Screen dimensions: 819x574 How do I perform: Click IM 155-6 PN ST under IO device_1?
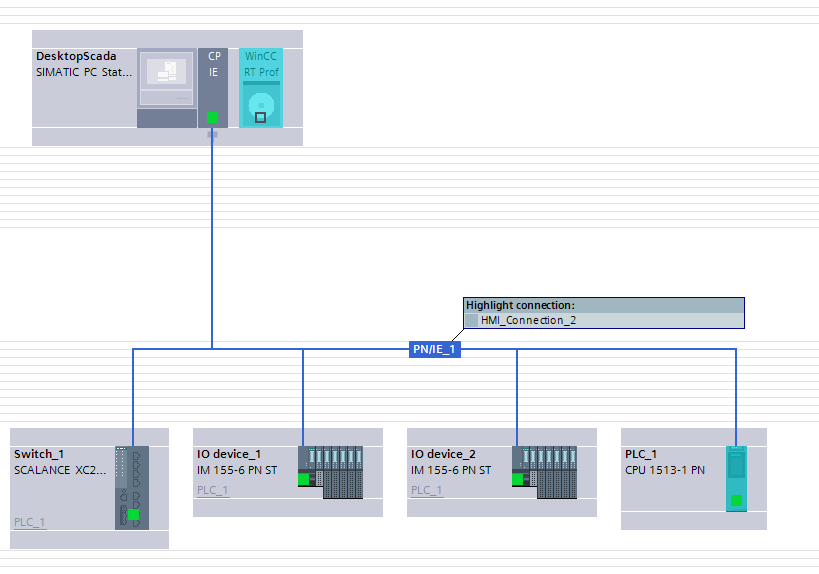pyautogui.click(x=237, y=471)
